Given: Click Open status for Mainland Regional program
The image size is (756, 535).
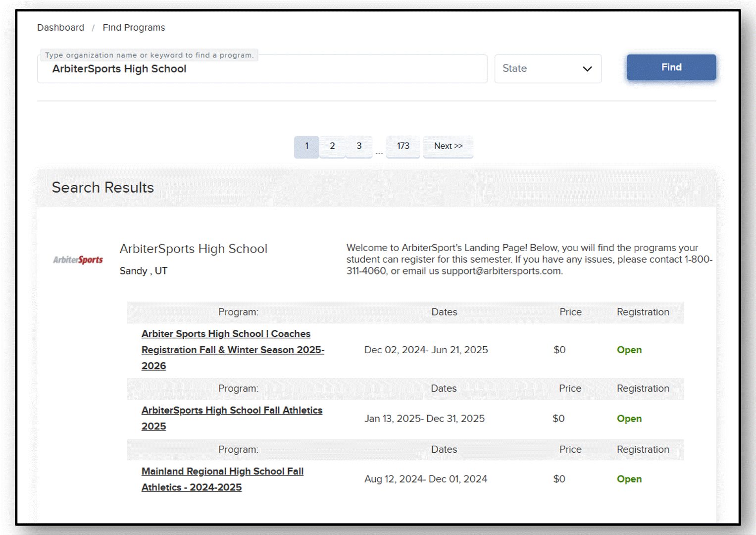Looking at the screenshot, I should tap(629, 479).
